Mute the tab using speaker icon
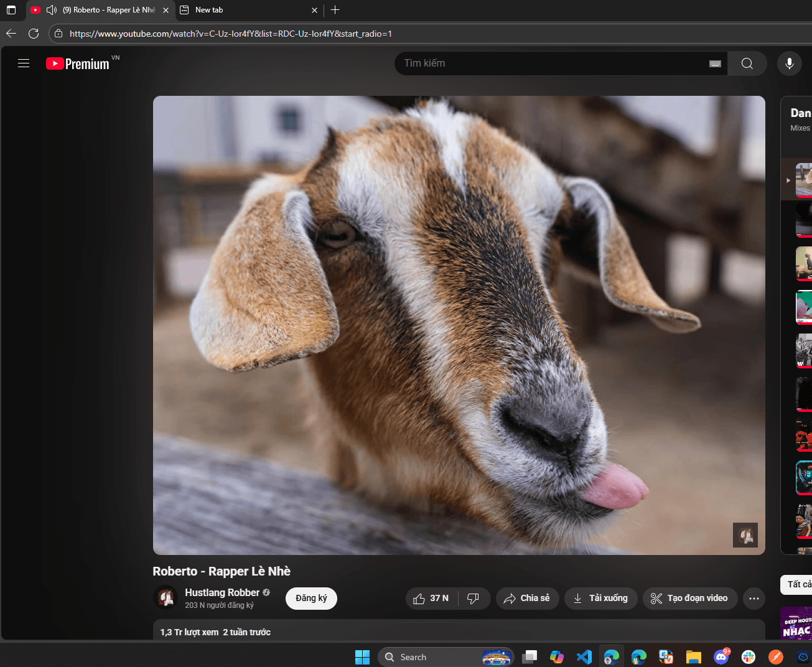Image resolution: width=812 pixels, height=667 pixels. [x=52, y=10]
